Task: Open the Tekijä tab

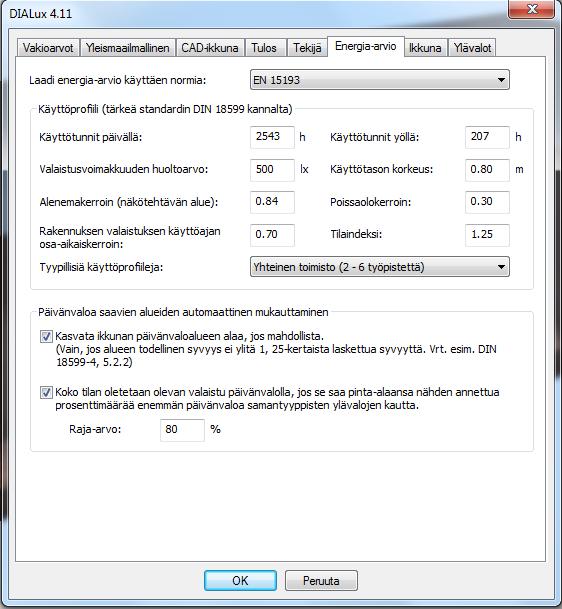Action: pyautogui.click(x=307, y=48)
